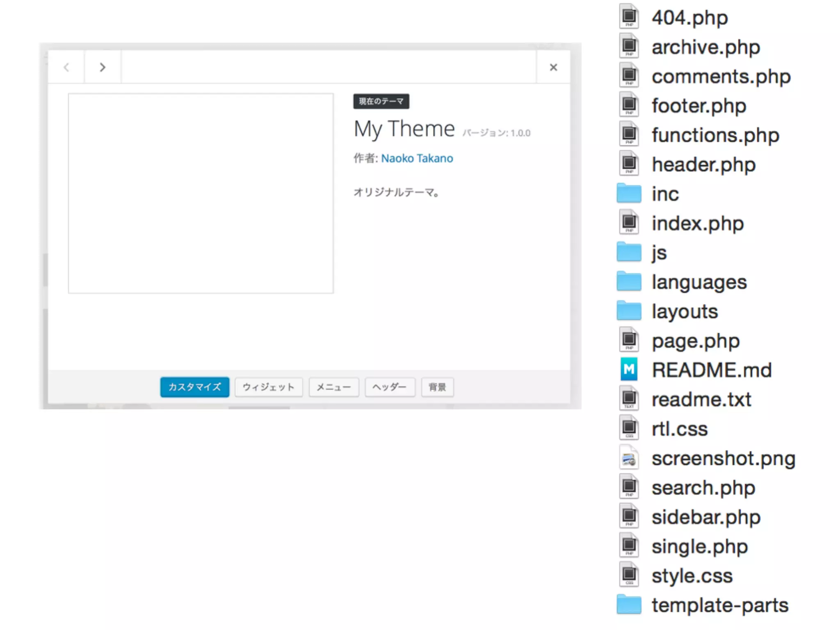This screenshot has height=630, width=840.
Task: Click the 404.php file icon
Action: (x=629, y=16)
